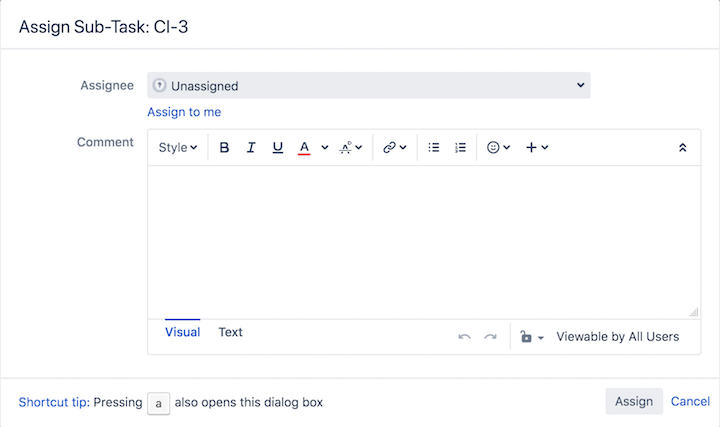Viewport: 720px width, 427px height.
Task: Open more text formatting options menu
Action: point(351,147)
